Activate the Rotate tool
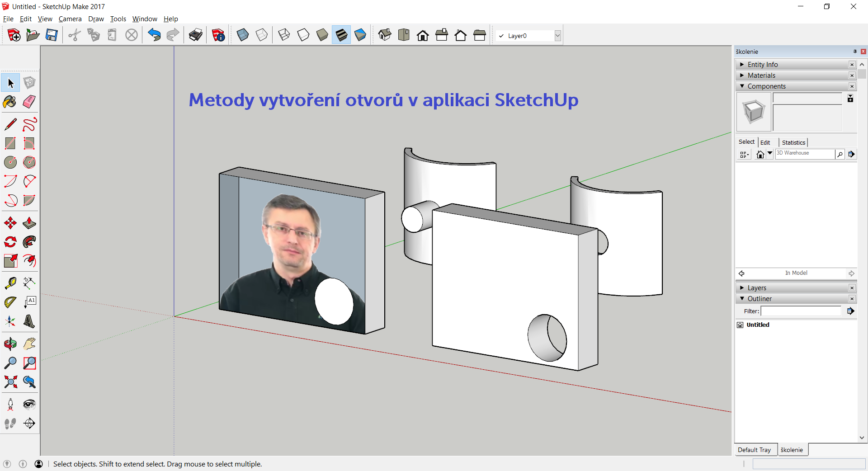 (x=10, y=242)
